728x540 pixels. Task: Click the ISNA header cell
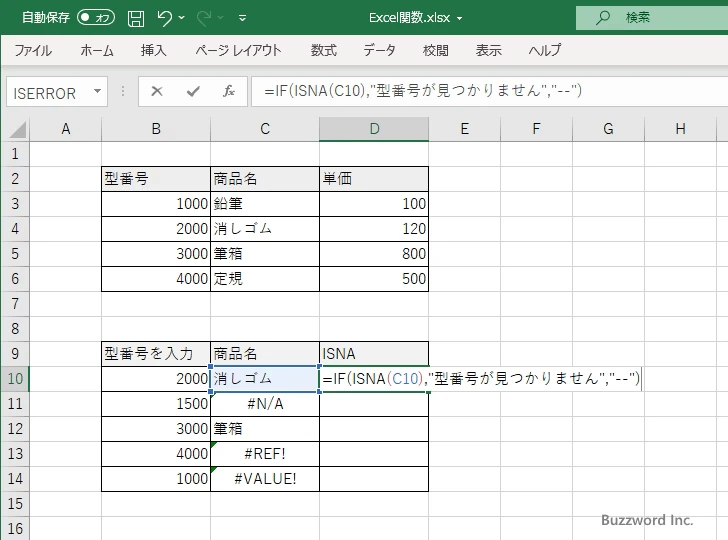[374, 354]
